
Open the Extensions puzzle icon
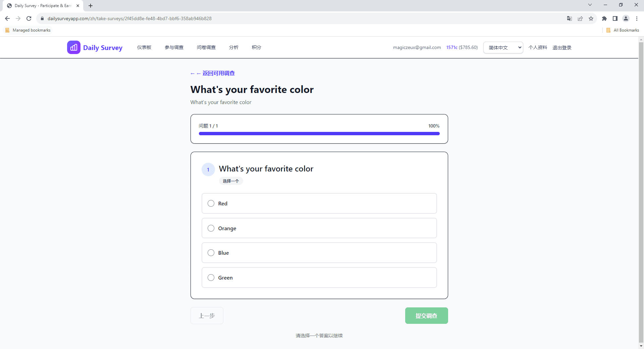click(604, 18)
